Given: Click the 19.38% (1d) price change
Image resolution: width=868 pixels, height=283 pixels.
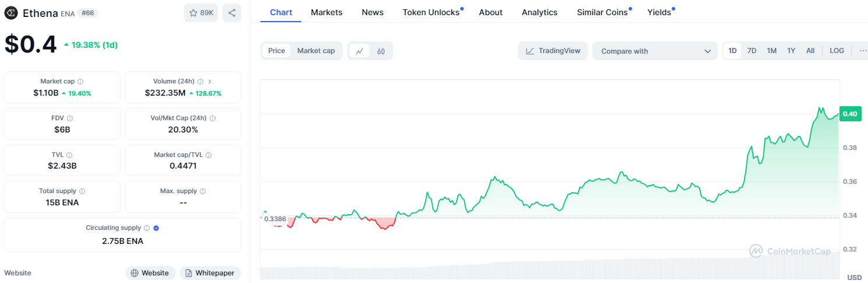Looking at the screenshot, I should click(91, 44).
